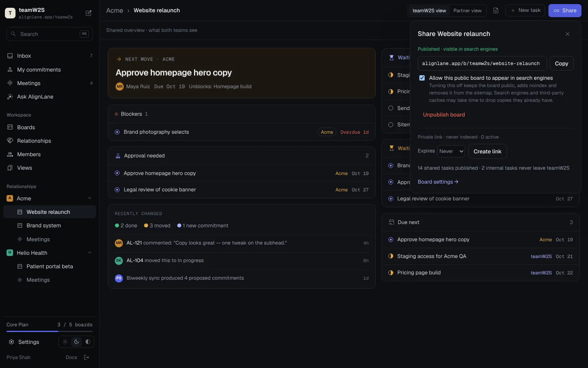
Task: Go to My commitments
Action: click(49, 70)
